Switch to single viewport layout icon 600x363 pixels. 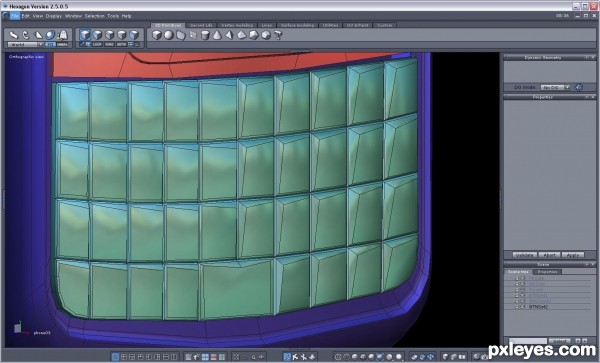[x=115, y=357]
